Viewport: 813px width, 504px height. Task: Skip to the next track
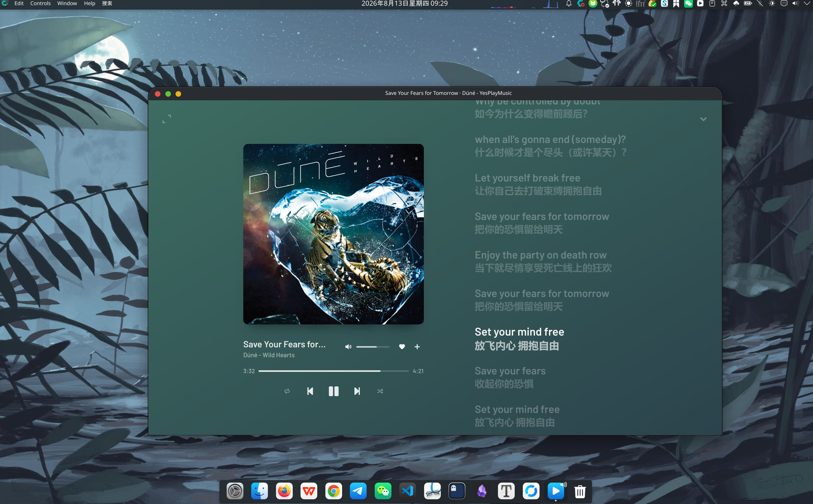357,391
